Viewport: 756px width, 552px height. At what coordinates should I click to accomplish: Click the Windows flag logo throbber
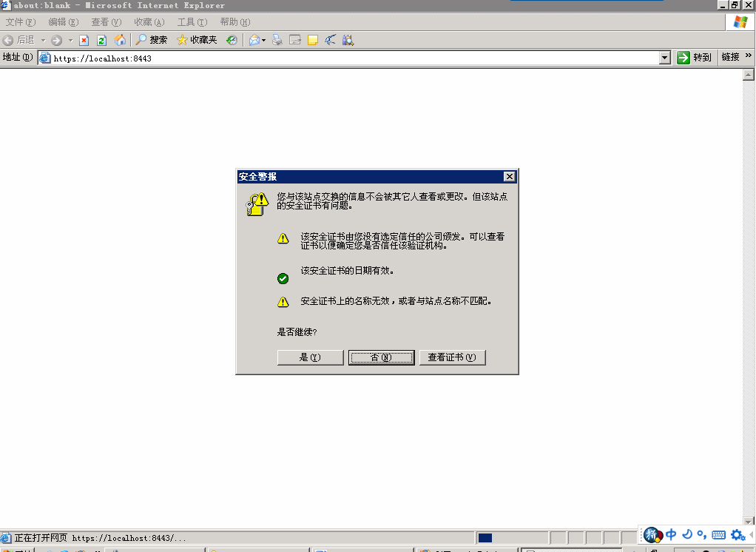[740, 22]
